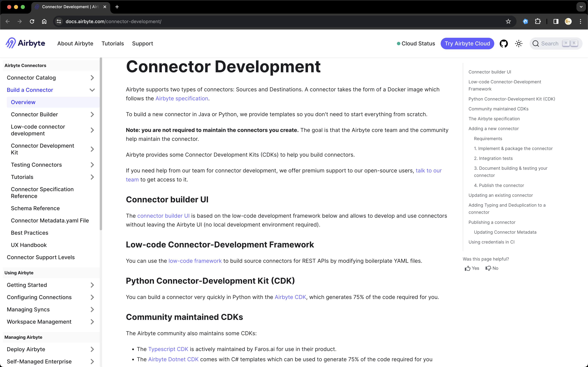Click the blue extension icon in toolbar

[525, 21]
